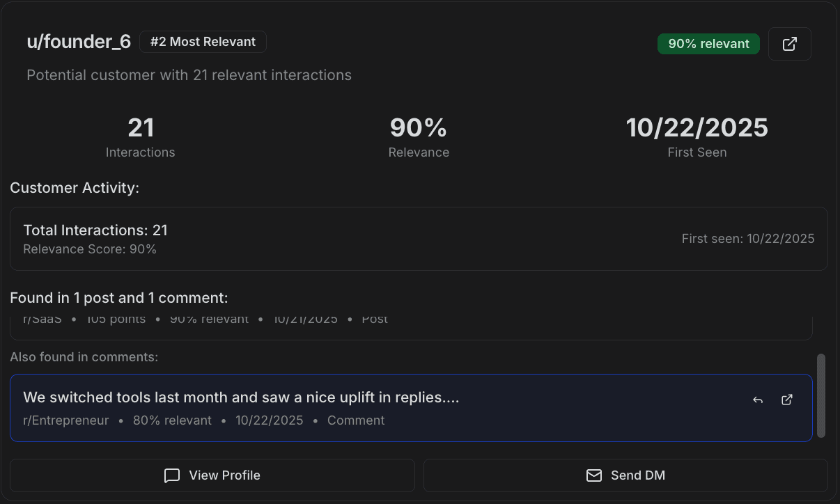Screen dimensions: 840x504
Task: Click the u/founder_6 username heading
Action: pos(79,42)
